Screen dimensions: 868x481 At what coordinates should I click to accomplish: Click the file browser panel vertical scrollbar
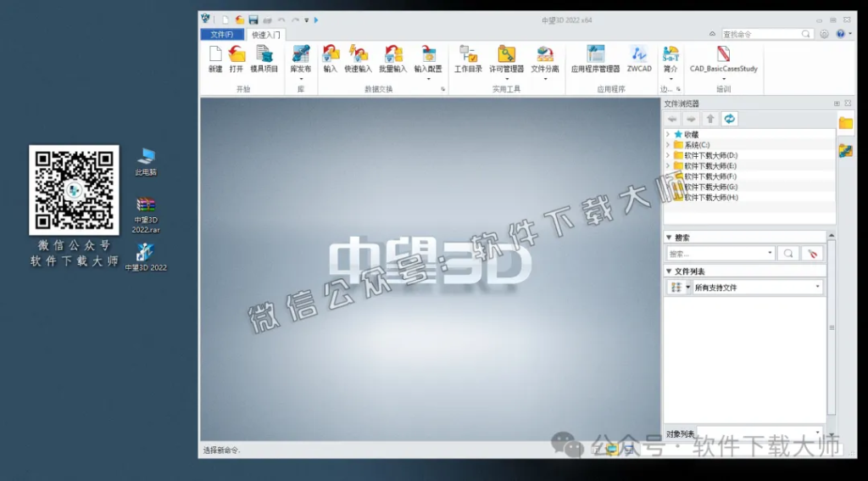832,327
